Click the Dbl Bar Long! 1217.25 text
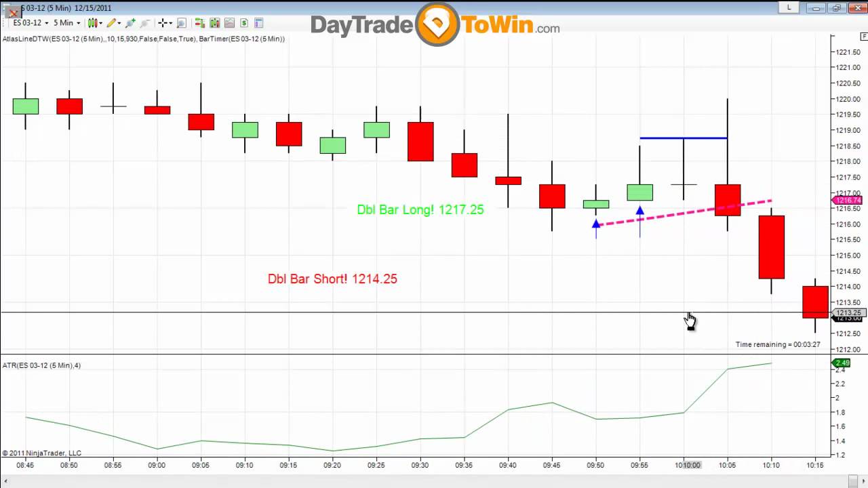This screenshot has height=488, width=868. click(420, 209)
